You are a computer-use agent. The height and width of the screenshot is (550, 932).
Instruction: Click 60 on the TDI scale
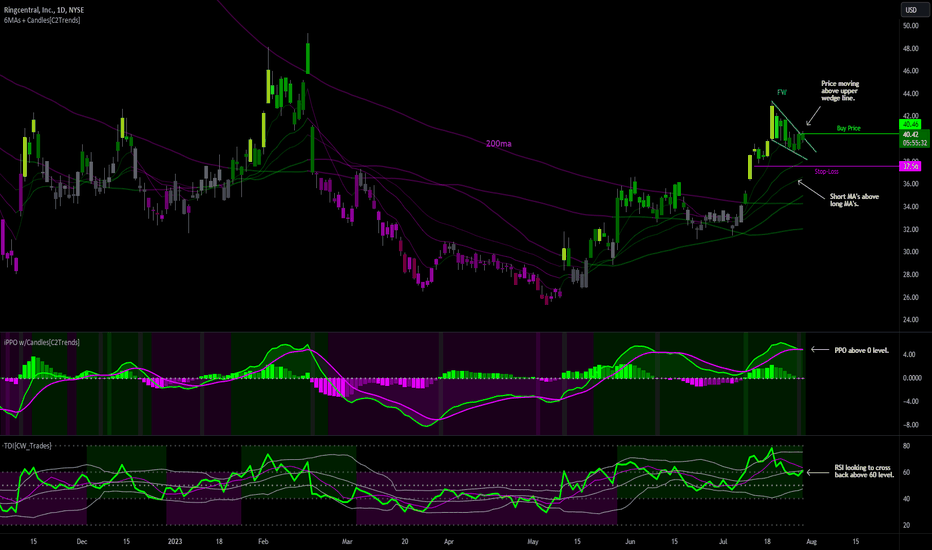[906, 473]
